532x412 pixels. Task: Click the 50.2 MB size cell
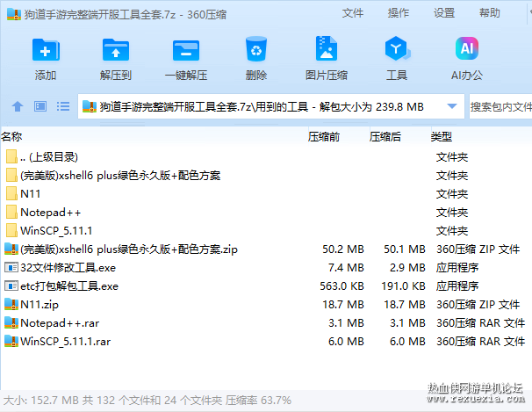[343, 249]
